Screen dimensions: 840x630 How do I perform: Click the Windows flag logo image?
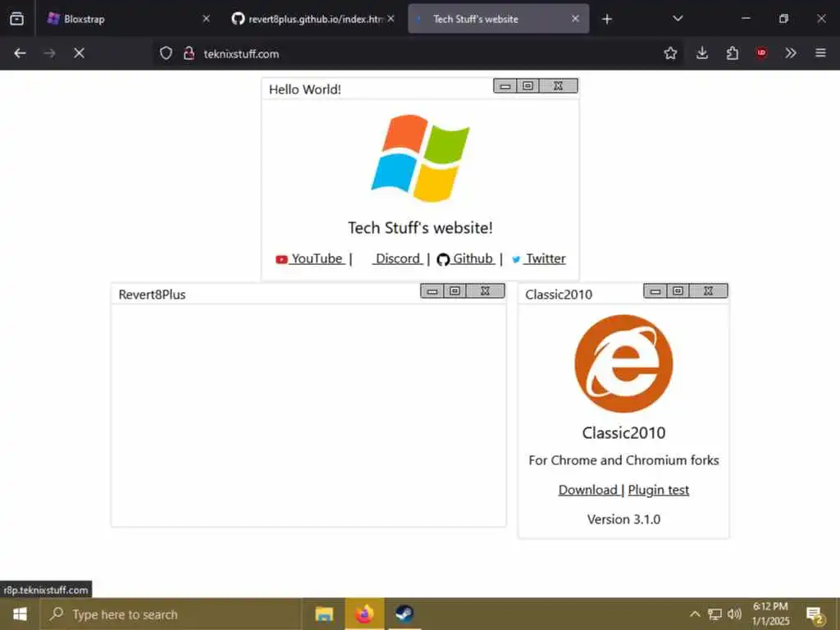(420, 158)
